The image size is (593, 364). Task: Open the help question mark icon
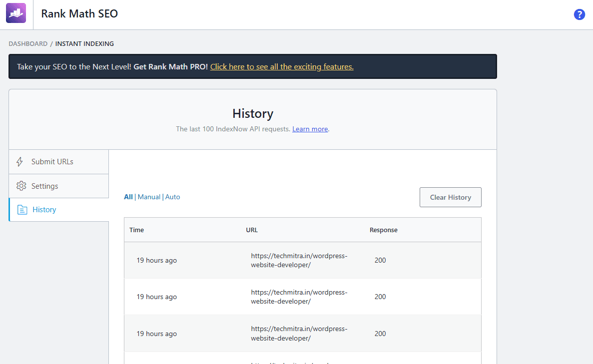(x=579, y=14)
